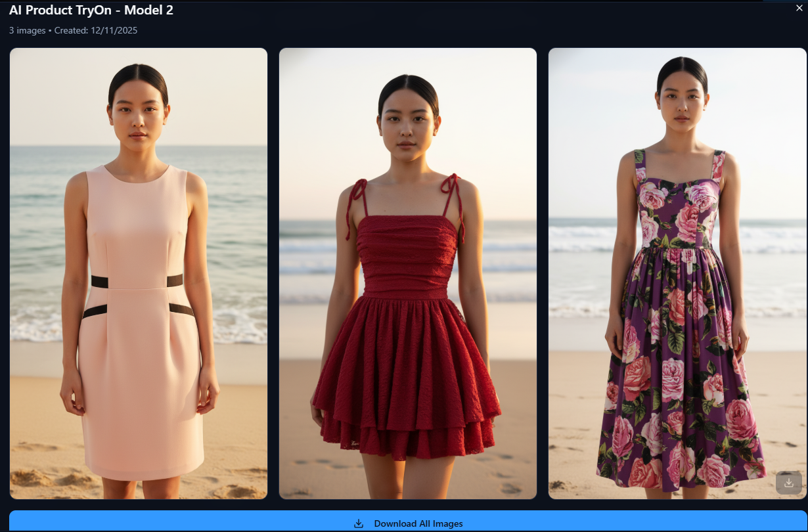Screen dimensions: 808x532
Task: Click the download arrow icon inside the blue button
Action: pos(359,523)
